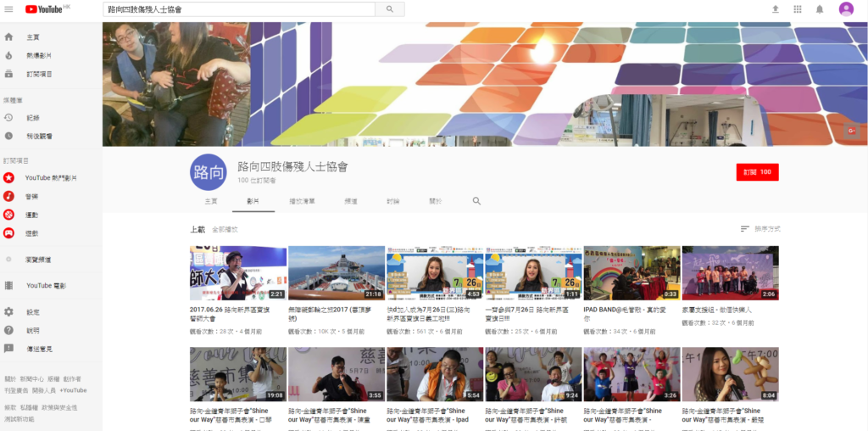Screen dimensions: 868x431
Task: Click the 全部播放 play all link
Action: [x=225, y=229]
